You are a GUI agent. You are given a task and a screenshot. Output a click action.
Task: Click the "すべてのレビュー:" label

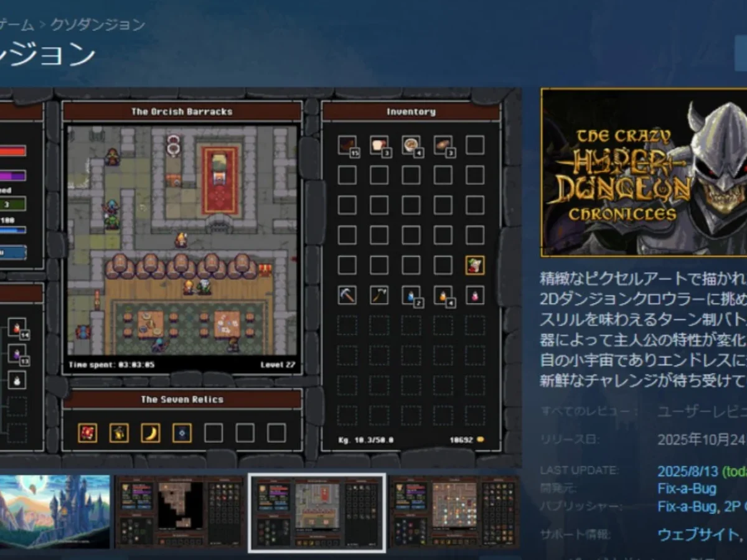590,411
